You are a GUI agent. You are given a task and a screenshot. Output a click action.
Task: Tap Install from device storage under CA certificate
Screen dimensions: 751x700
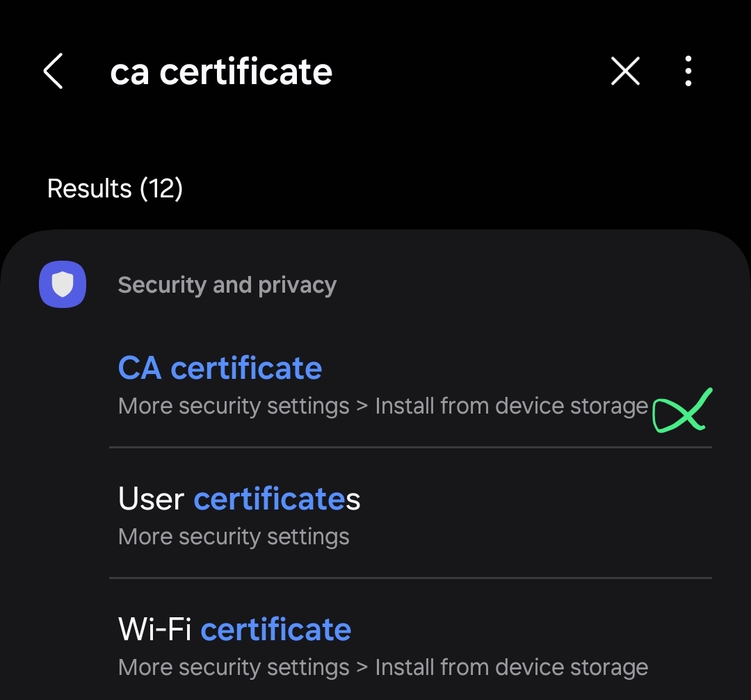[x=512, y=406]
